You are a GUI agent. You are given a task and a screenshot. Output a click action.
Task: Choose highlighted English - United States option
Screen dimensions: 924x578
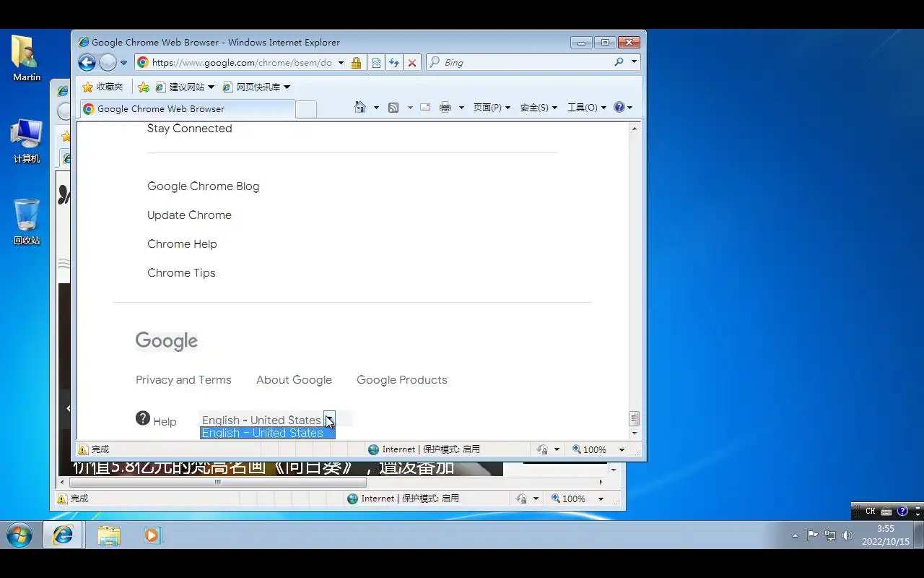267,433
